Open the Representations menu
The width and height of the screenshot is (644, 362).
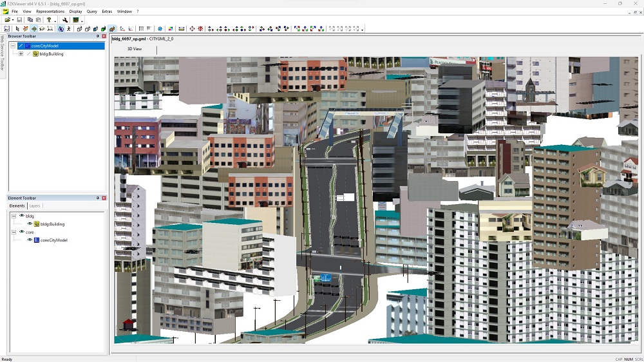point(50,12)
